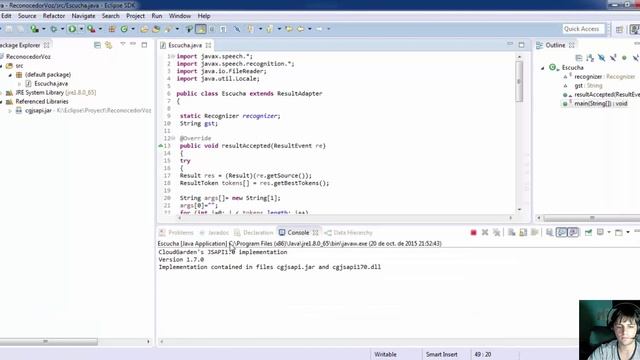640x360 pixels.
Task: Toggle Sort alphabetically in Outline
Action: click(590, 58)
